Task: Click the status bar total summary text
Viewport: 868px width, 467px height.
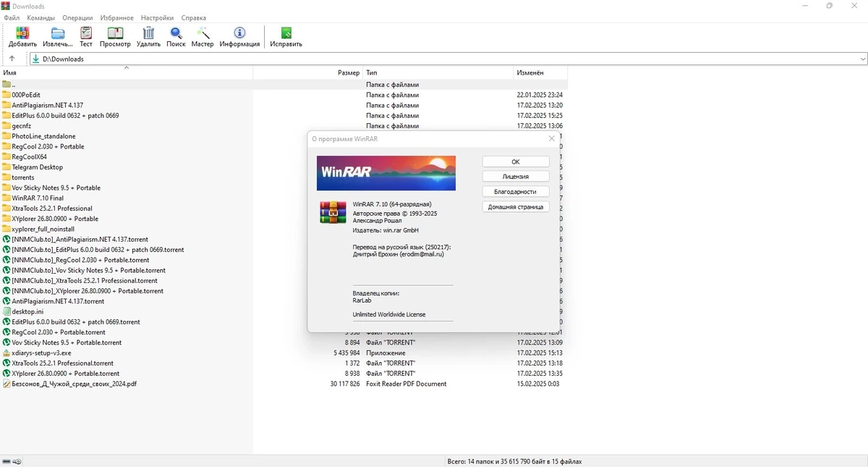Action: (x=514, y=461)
